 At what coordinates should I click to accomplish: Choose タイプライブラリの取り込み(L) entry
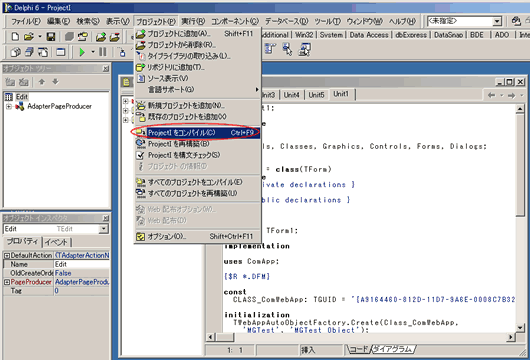pyautogui.click(x=197, y=56)
